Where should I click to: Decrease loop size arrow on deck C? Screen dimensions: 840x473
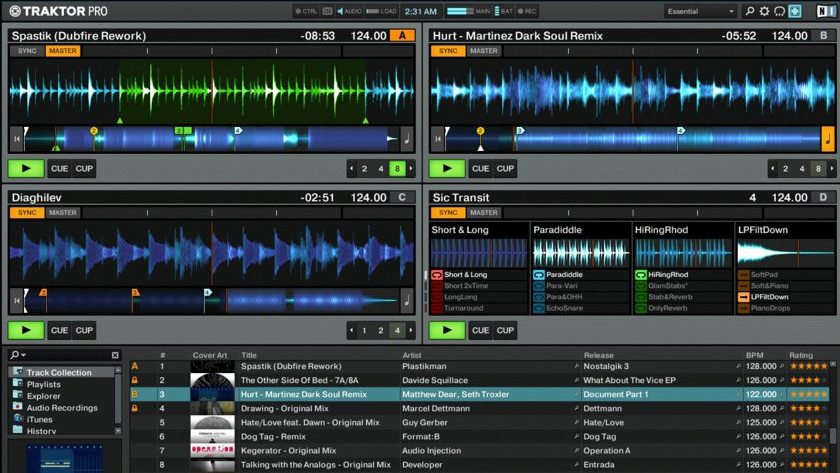[x=351, y=331]
